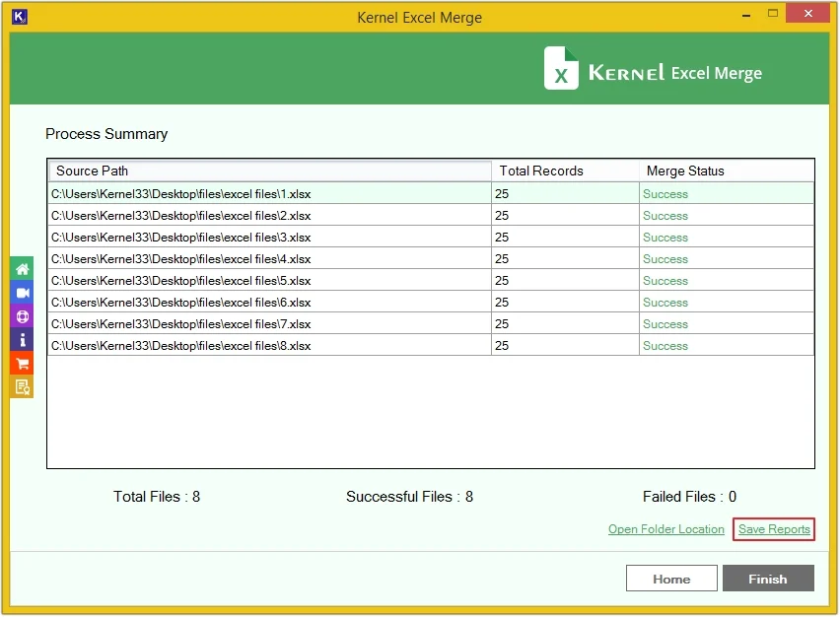Click the Total Files : 8 label

[x=157, y=497]
